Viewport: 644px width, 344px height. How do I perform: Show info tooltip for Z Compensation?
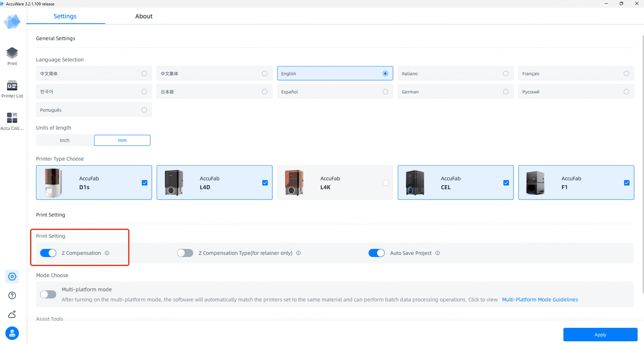coord(107,253)
